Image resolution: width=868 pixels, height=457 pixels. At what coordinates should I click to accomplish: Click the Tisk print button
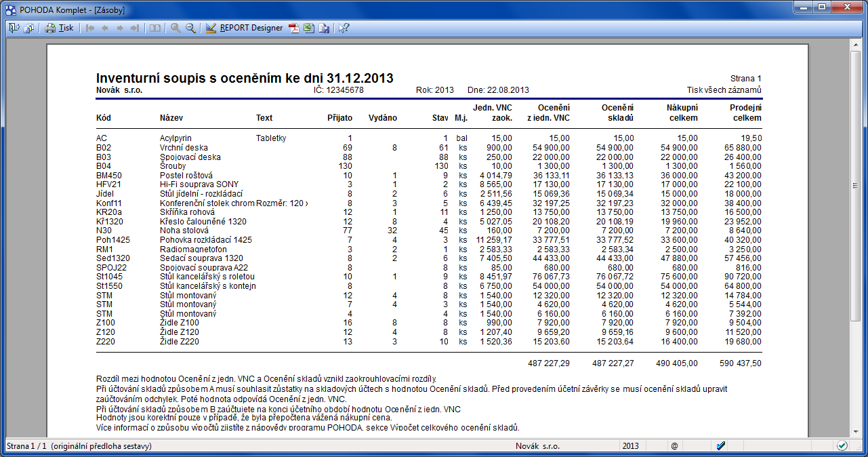(x=60, y=28)
